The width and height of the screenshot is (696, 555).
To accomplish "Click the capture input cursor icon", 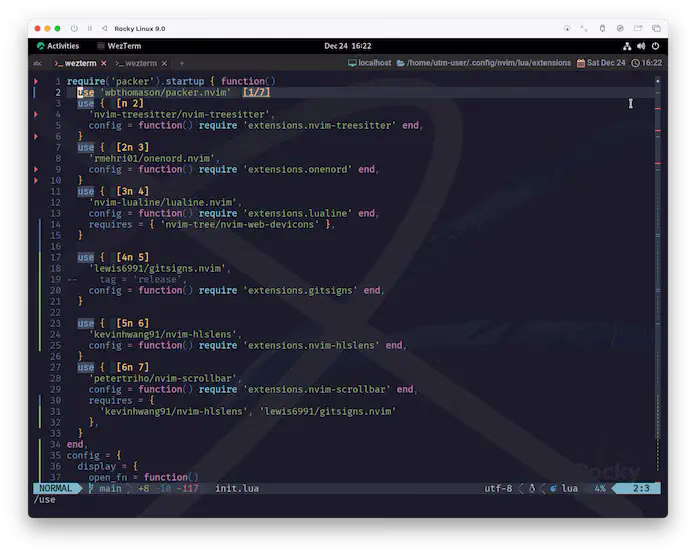I will click(x=567, y=28).
